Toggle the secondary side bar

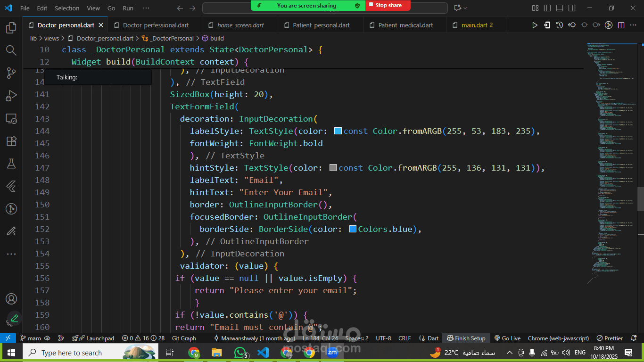coord(571,8)
